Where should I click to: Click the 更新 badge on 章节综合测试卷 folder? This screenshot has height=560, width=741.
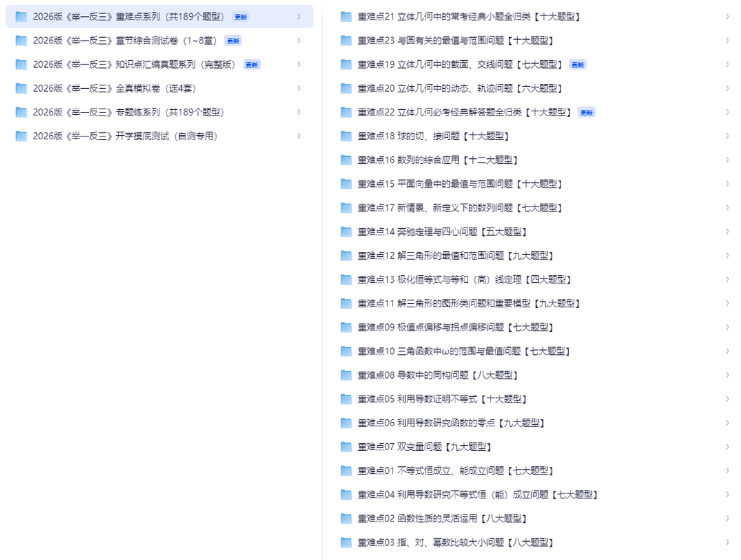point(233,41)
